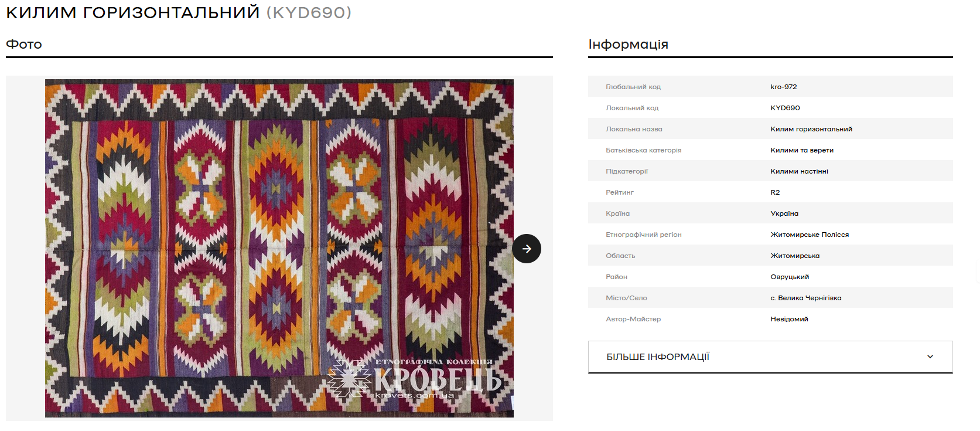Click the Кровець watermark logo on the photo
This screenshot has height=431, width=980.
pos(414,378)
